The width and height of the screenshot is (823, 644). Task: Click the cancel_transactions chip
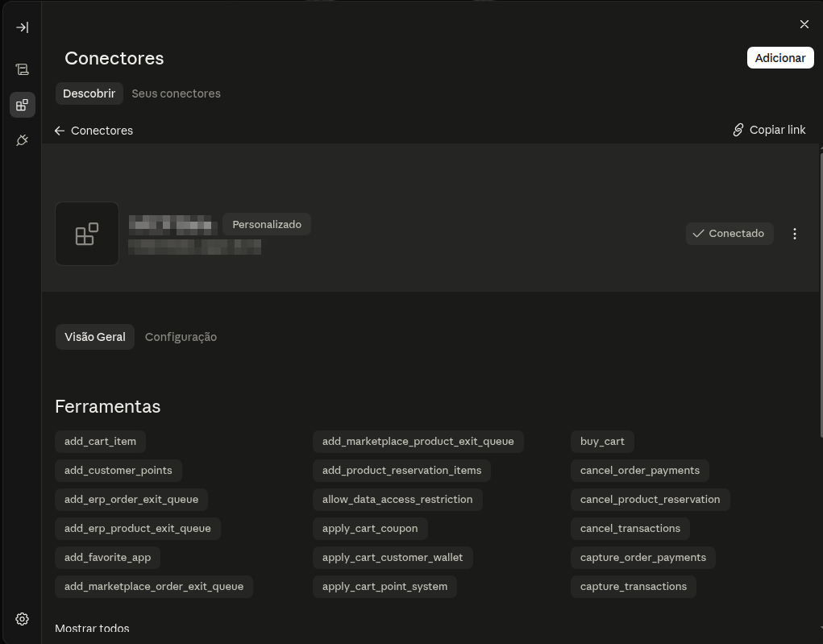630,529
